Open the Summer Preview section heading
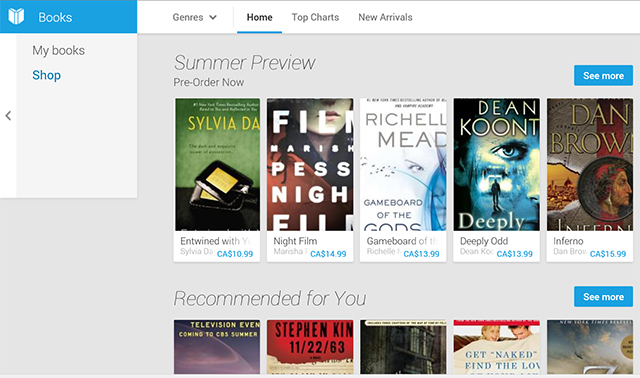This screenshot has height=378, width=640. (244, 63)
